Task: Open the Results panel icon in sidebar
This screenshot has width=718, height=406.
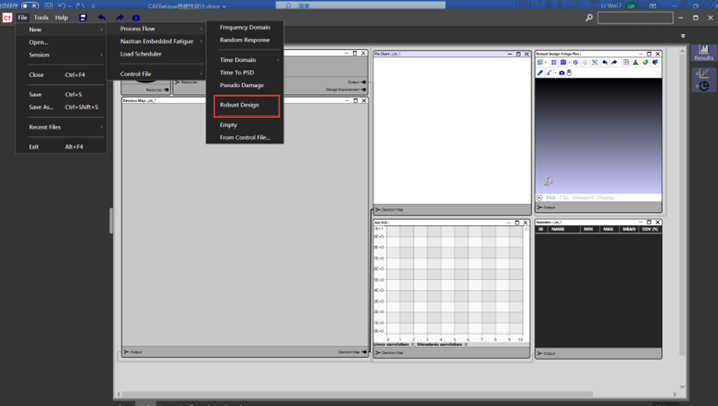Action: (704, 53)
